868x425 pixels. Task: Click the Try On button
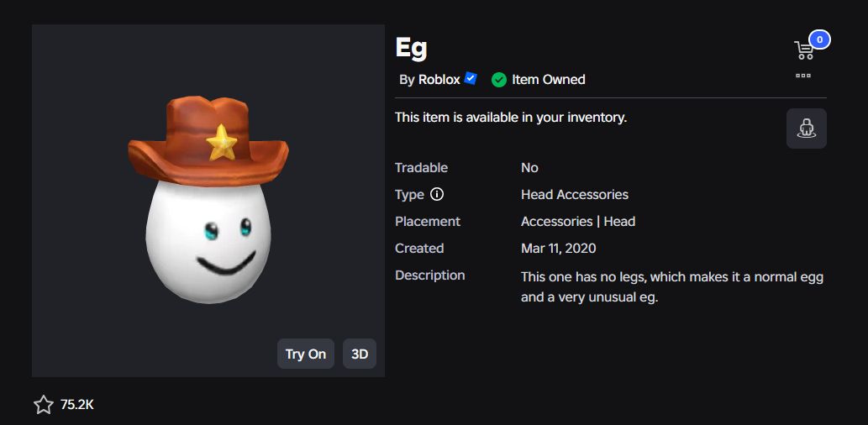[306, 354]
